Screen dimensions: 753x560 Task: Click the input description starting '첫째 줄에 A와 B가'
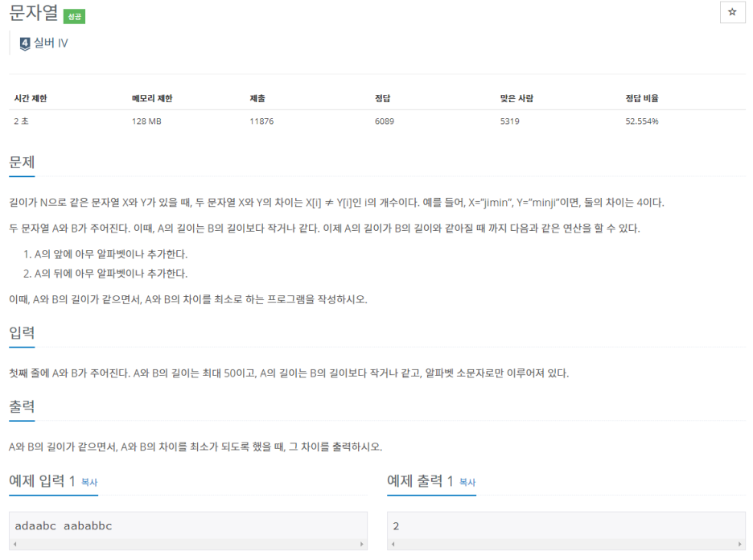pyautogui.click(x=289, y=373)
